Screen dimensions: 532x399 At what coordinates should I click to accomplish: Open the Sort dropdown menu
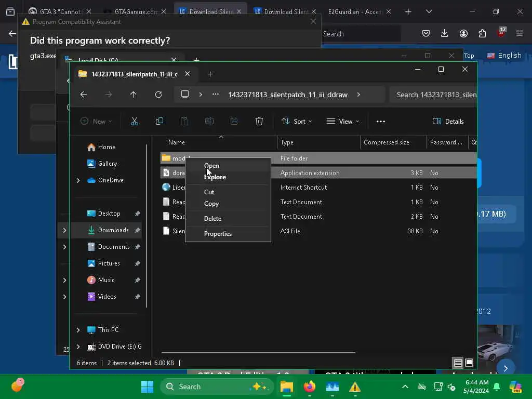click(297, 122)
